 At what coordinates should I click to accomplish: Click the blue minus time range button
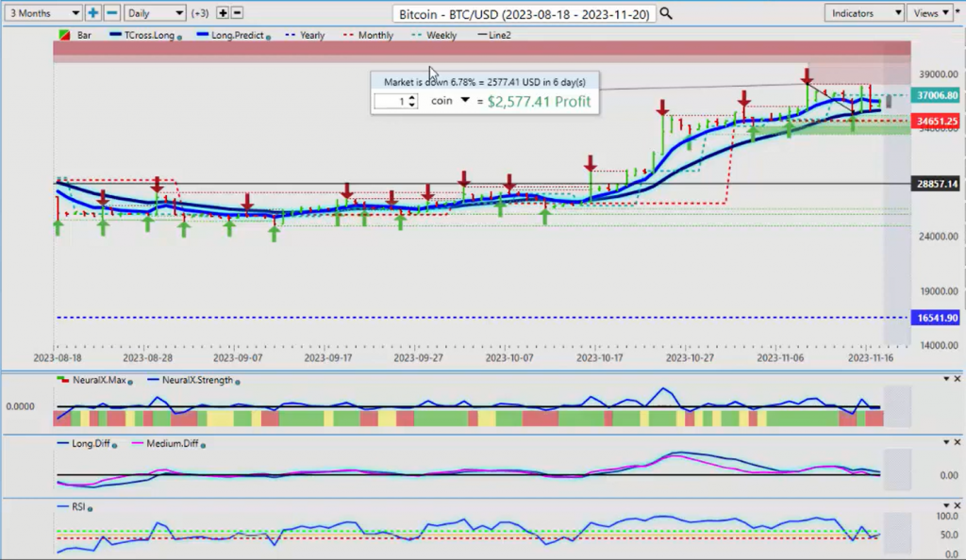tap(111, 13)
